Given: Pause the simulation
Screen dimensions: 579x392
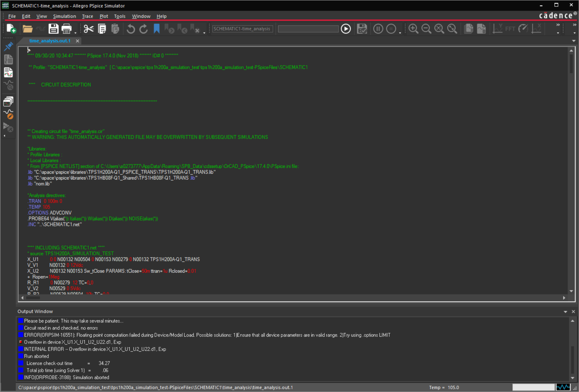Looking at the screenshot, I should [378, 29].
